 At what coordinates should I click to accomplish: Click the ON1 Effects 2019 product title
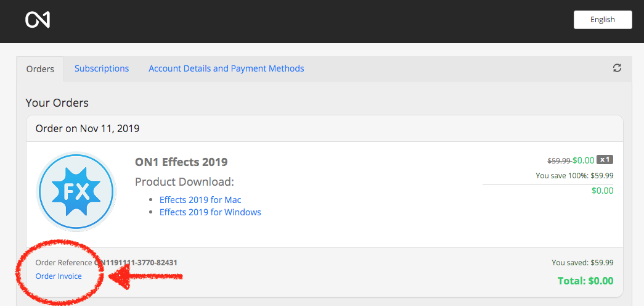point(181,162)
